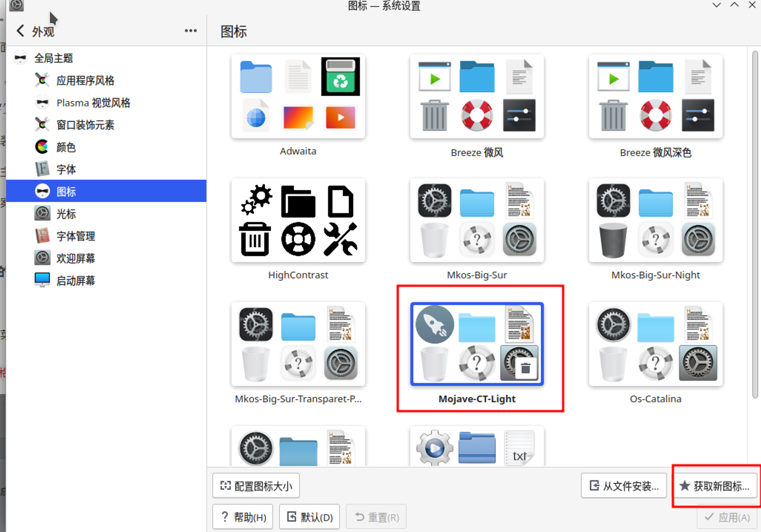Viewport: 761px width, 532px height.
Task: Open 启动屏幕 settings
Action: [x=107, y=280]
